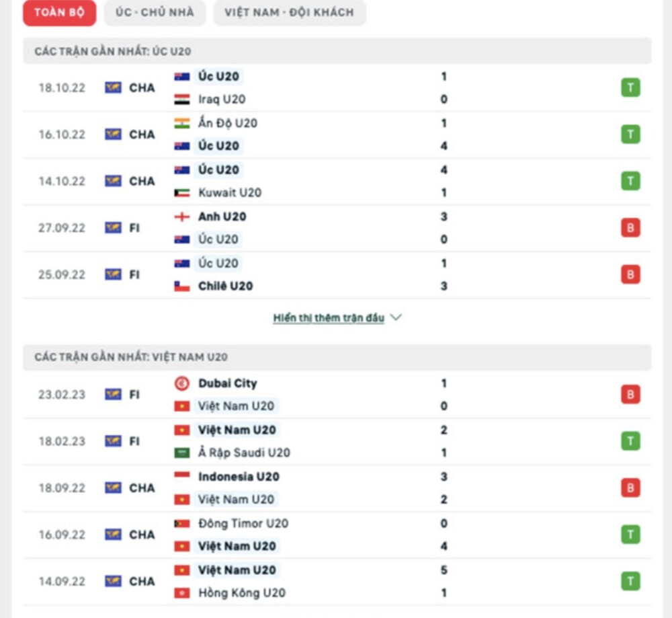Click the red B badge on the Dubai City row
This screenshot has width=672, height=618.
[x=630, y=395]
